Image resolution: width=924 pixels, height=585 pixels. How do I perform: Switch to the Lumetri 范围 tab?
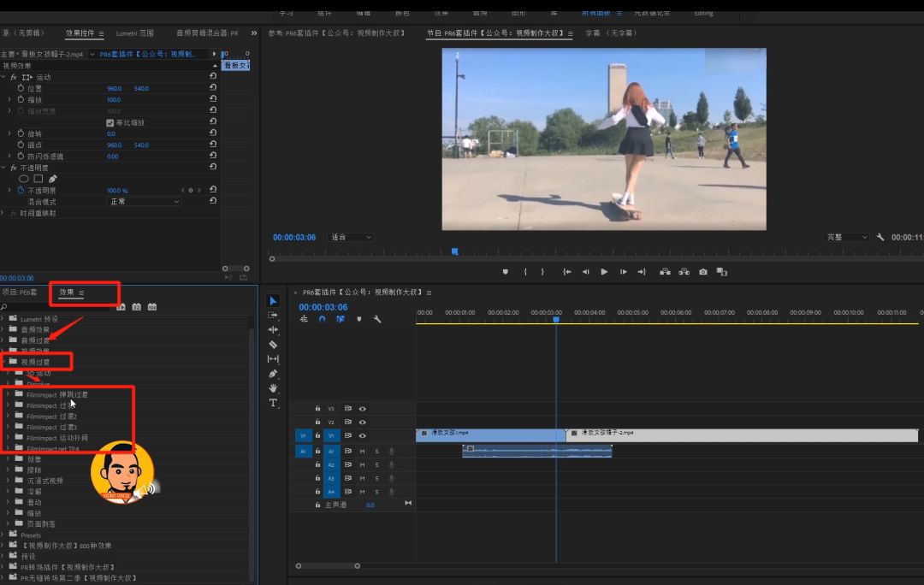pyautogui.click(x=134, y=33)
